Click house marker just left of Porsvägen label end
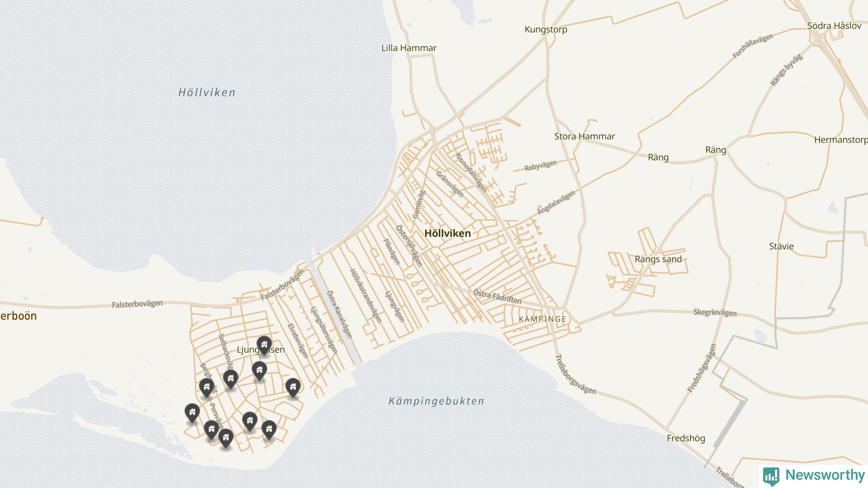The width and height of the screenshot is (868, 488). (211, 429)
